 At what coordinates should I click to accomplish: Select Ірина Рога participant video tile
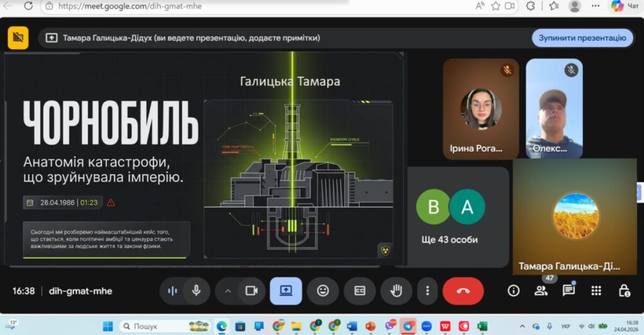point(481,109)
